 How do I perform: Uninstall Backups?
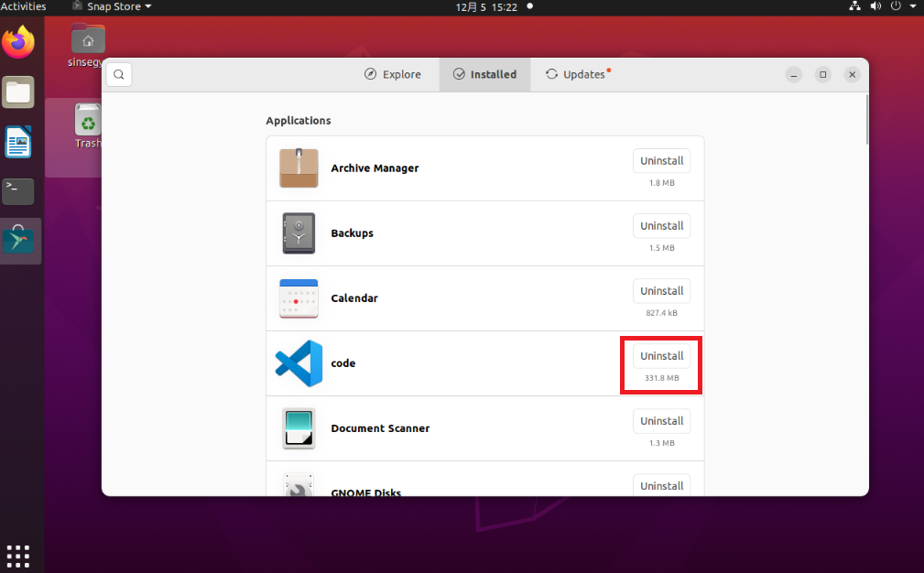pos(662,226)
